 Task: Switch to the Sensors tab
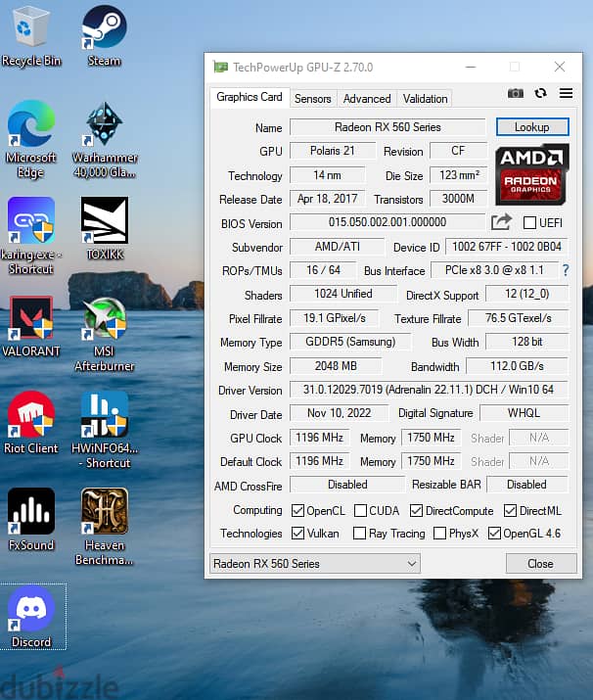(312, 99)
